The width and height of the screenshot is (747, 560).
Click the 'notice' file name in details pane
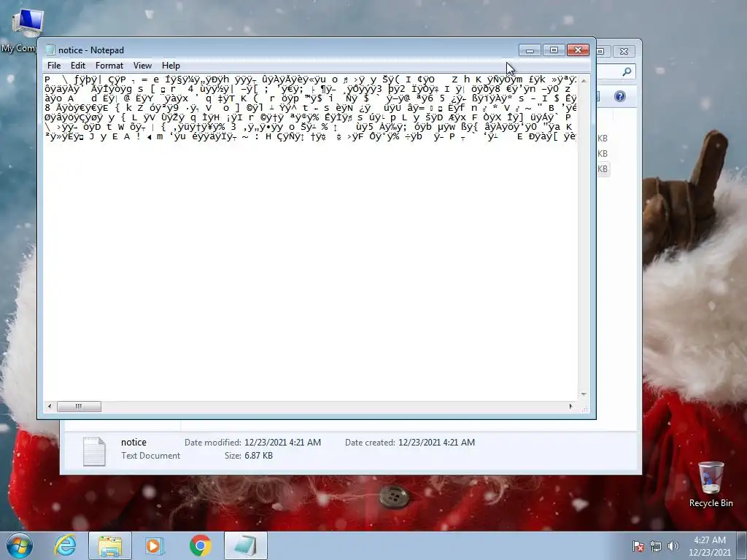(134, 443)
